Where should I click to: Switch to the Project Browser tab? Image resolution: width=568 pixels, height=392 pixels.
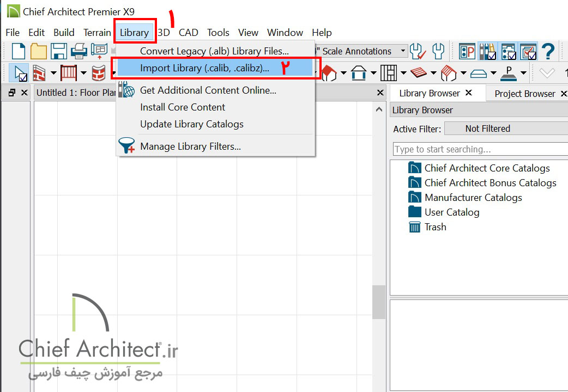(524, 94)
